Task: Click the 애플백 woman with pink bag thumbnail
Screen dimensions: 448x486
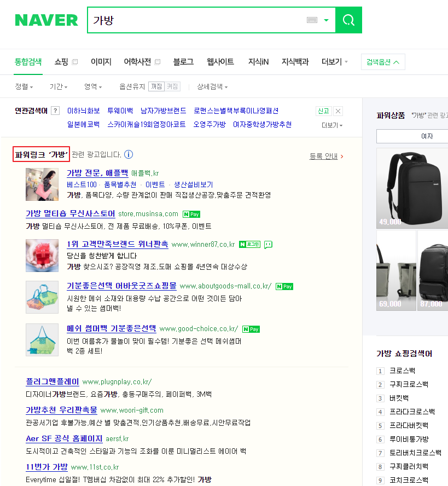Action: pyautogui.click(x=42, y=184)
